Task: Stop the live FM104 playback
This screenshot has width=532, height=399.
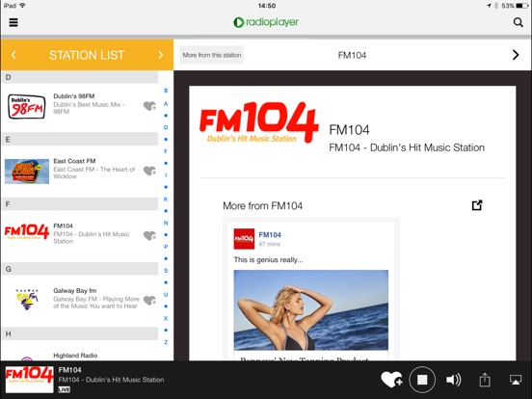Action: coord(422,380)
